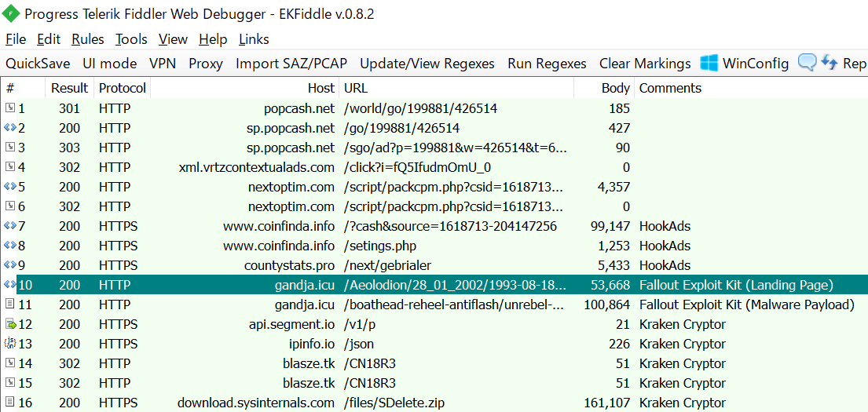Select the /files/SDelete.zip URL cell

[394, 402]
